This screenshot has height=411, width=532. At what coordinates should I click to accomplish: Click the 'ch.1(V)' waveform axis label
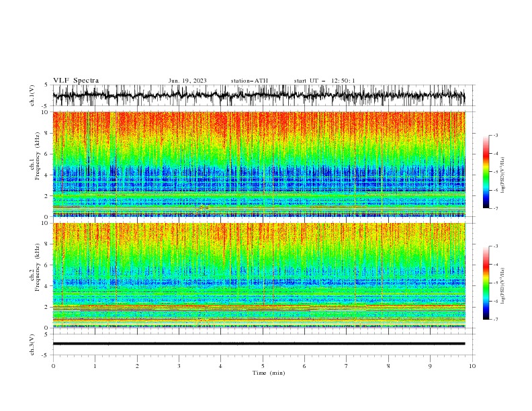[x=32, y=95]
